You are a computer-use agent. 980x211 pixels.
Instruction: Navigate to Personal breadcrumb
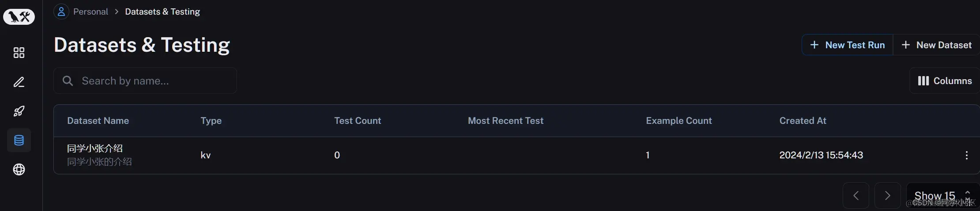[90, 12]
